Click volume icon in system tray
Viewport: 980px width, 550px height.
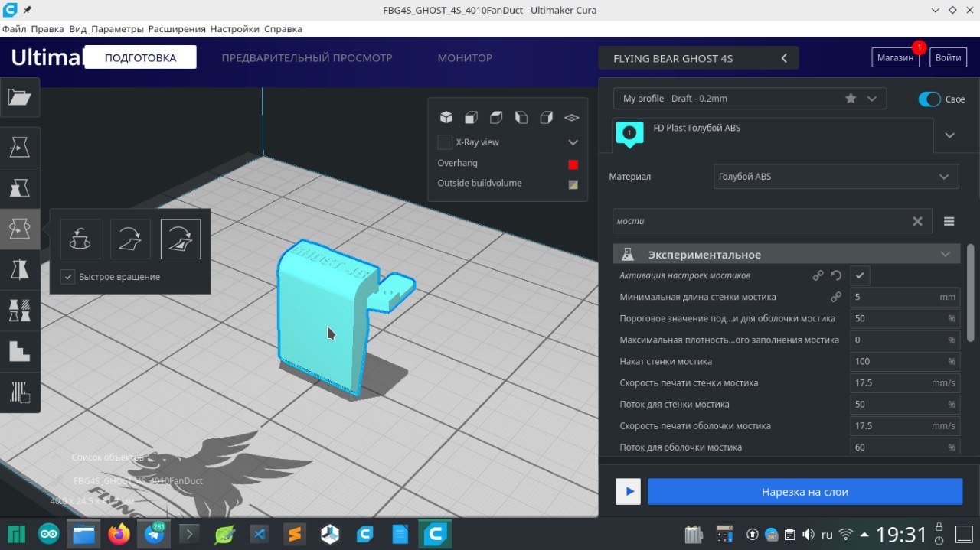(x=807, y=535)
